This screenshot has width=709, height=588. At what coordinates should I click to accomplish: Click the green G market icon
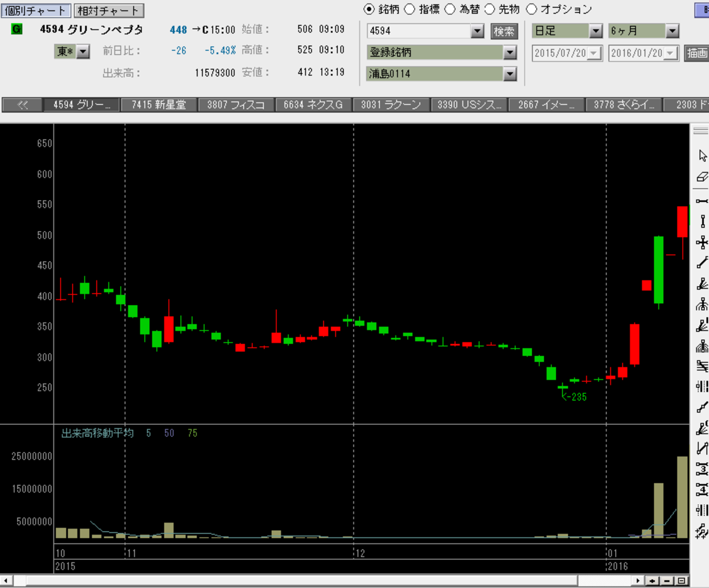(x=17, y=29)
